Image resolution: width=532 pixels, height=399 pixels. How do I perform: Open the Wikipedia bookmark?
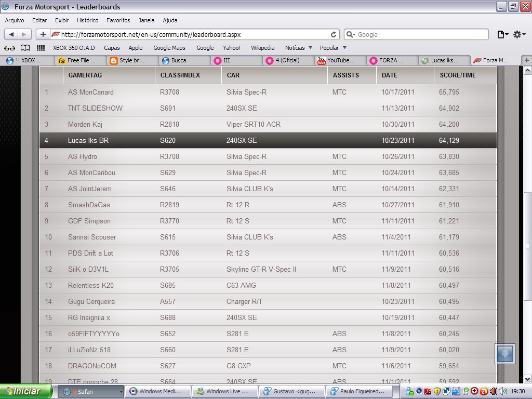coord(262,48)
